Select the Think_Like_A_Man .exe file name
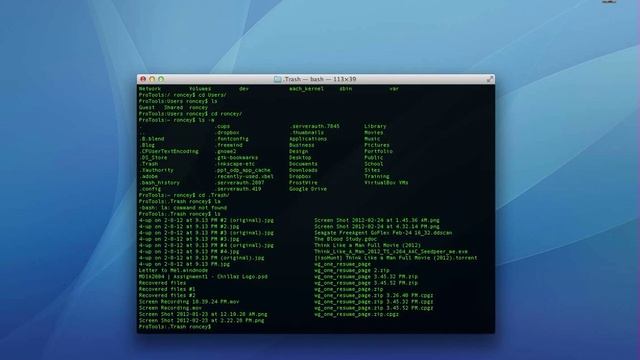 pos(391,252)
